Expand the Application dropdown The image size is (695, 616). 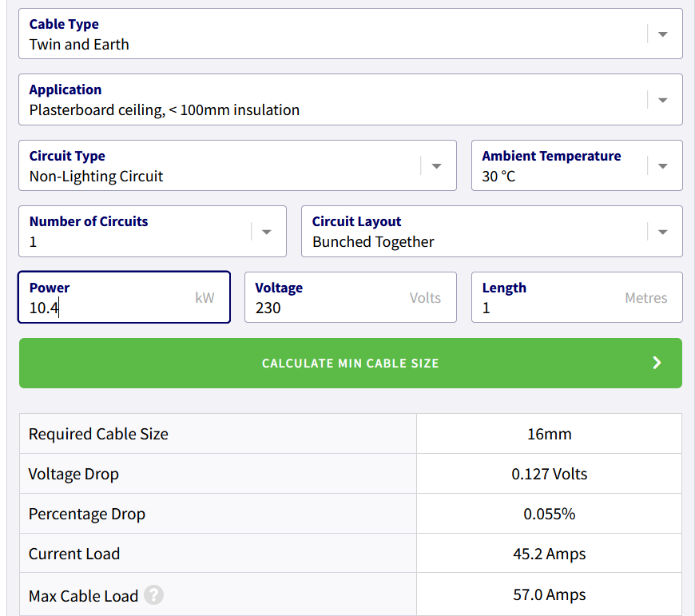tap(662, 100)
